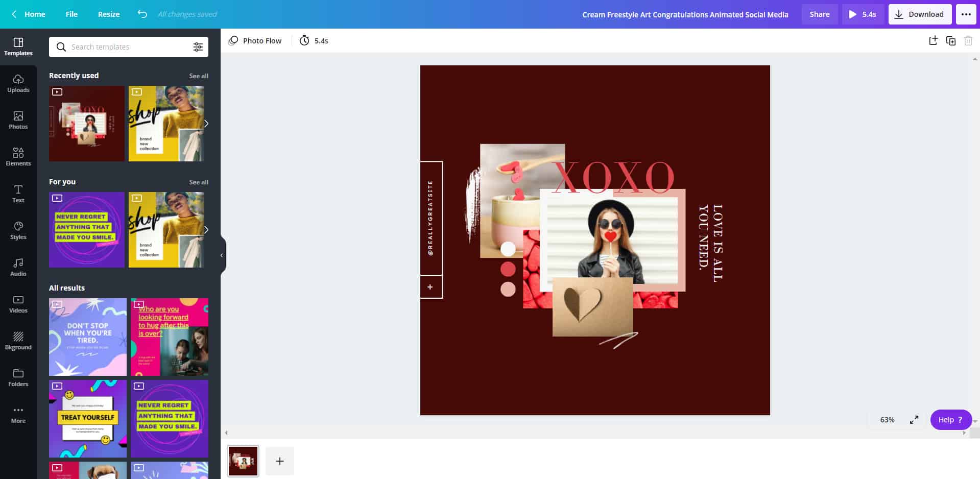Open the File menu
Screen dimensions: 980x479
(x=71, y=14)
